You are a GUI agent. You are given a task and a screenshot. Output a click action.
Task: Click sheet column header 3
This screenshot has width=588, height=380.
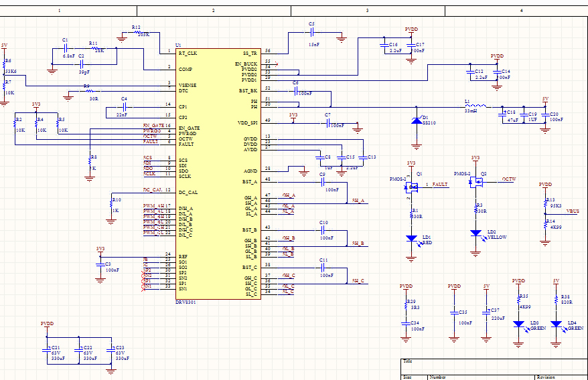pos(368,11)
